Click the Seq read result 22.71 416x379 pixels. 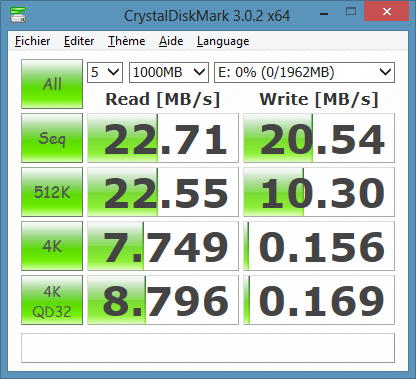pos(163,138)
